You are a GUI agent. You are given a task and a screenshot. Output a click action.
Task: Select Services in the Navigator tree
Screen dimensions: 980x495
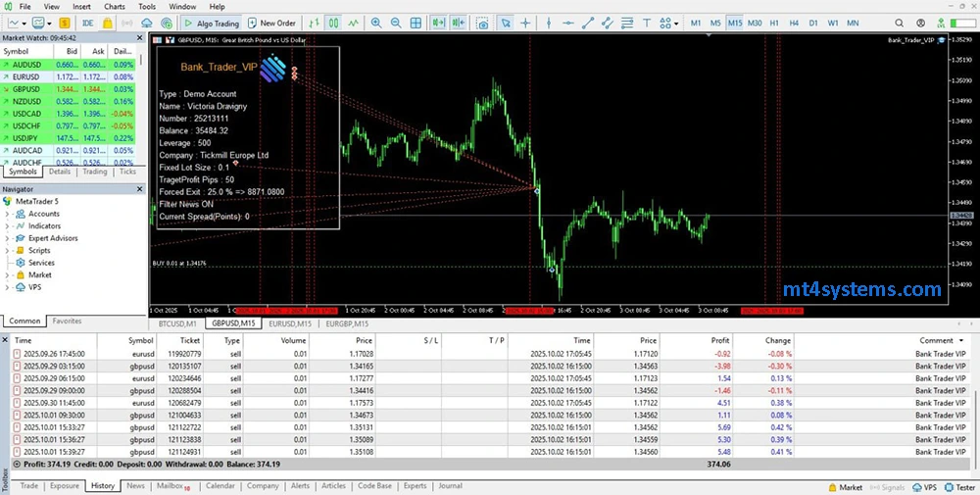click(41, 263)
